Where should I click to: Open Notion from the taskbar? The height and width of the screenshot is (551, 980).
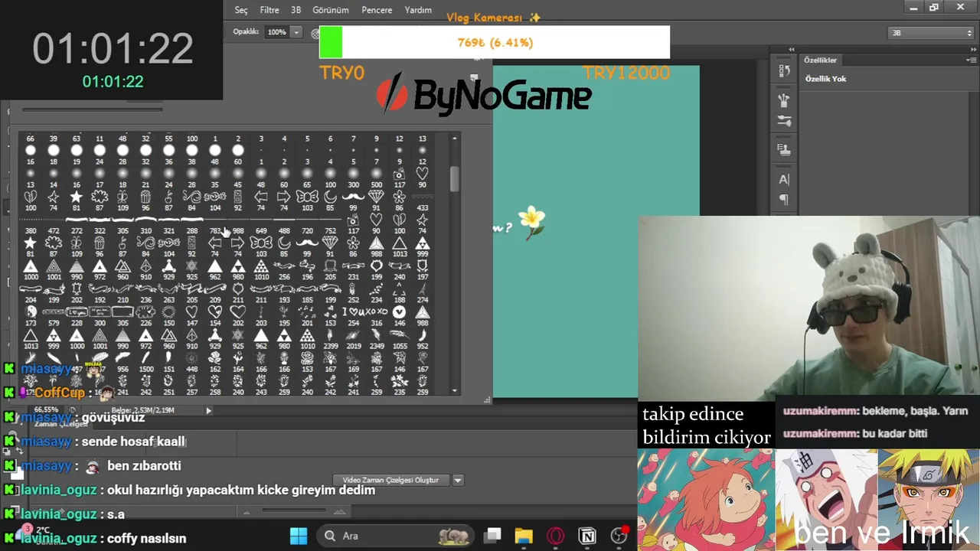pyautogui.click(x=587, y=536)
